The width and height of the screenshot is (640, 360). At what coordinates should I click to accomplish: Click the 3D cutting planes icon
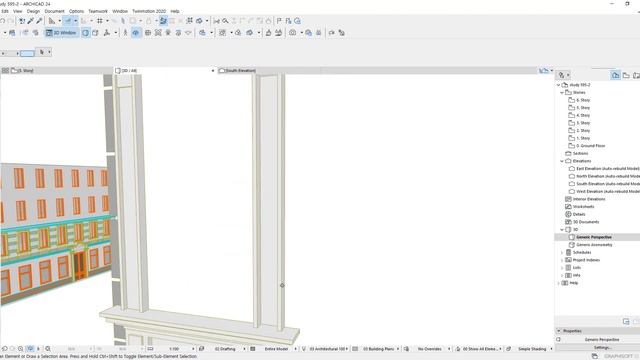point(202,33)
